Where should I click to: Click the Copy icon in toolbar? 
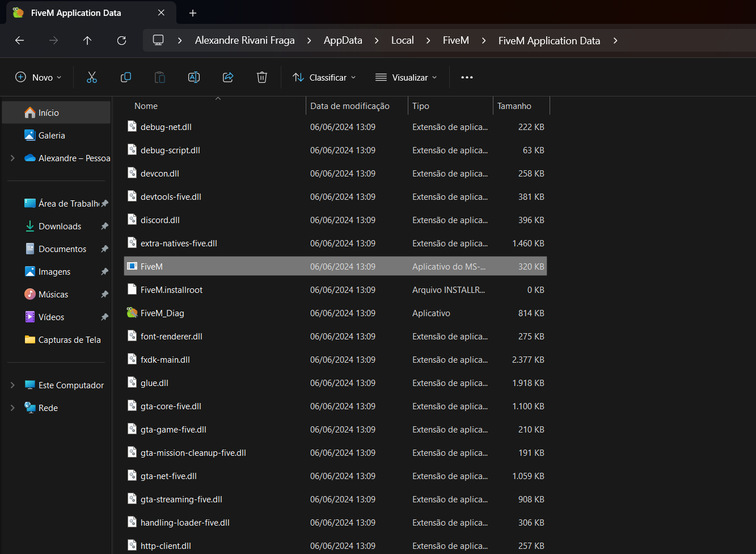(x=126, y=77)
